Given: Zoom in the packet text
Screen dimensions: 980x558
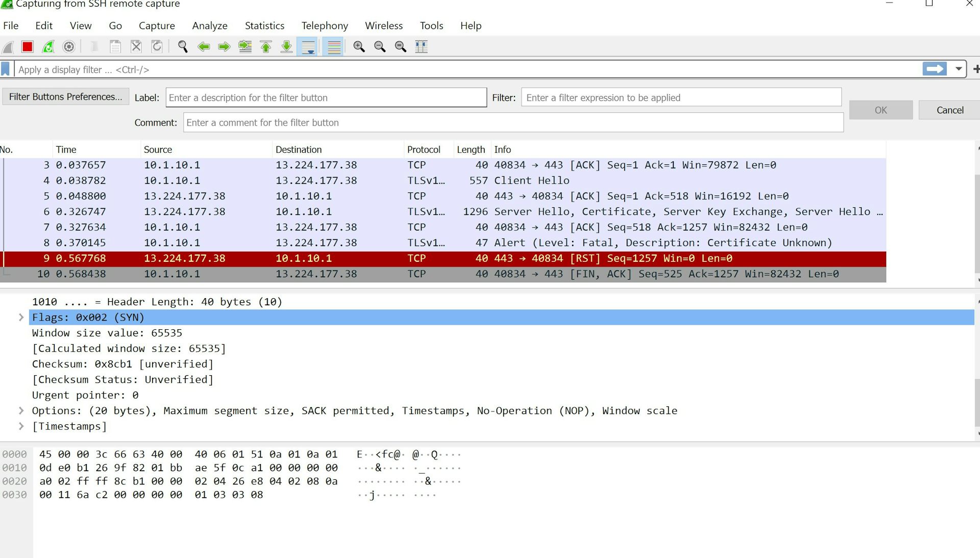Looking at the screenshot, I should pyautogui.click(x=359, y=47).
